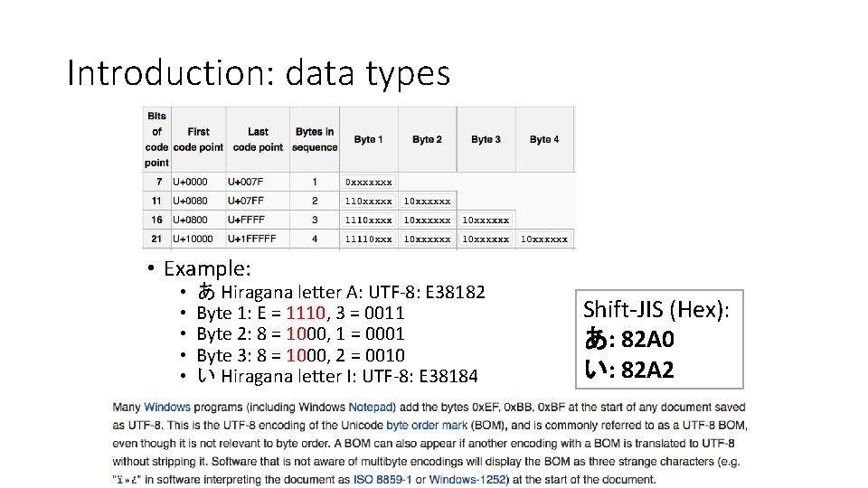Screen dimensions: 868x488
Task: Select the 'Byte 4' column header
Action: point(544,139)
